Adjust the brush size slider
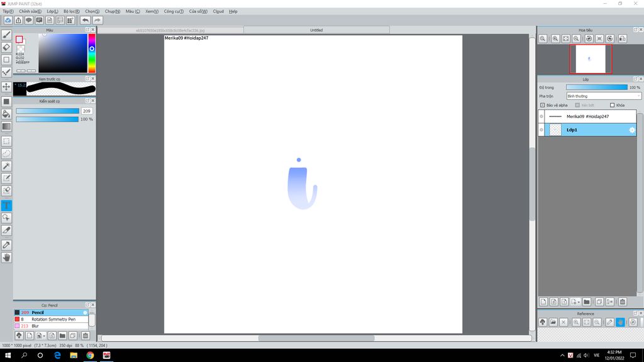Viewport: 644px width, 362px height. point(48,111)
